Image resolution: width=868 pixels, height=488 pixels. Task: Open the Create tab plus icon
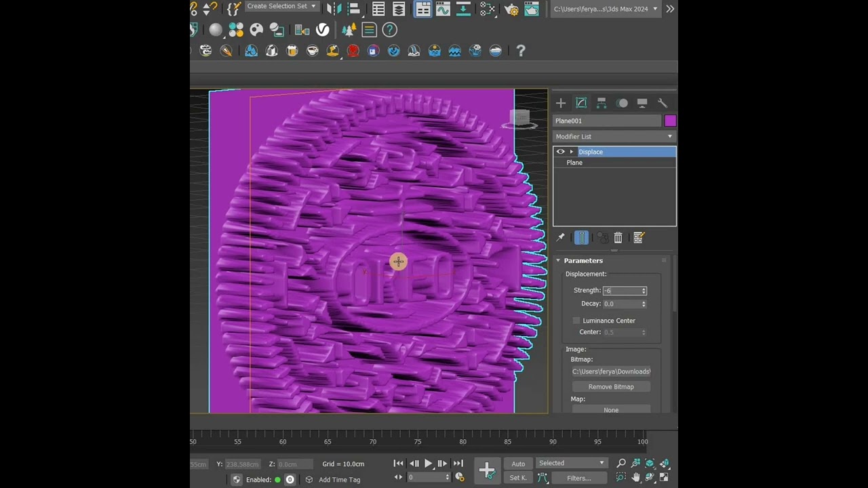click(561, 103)
